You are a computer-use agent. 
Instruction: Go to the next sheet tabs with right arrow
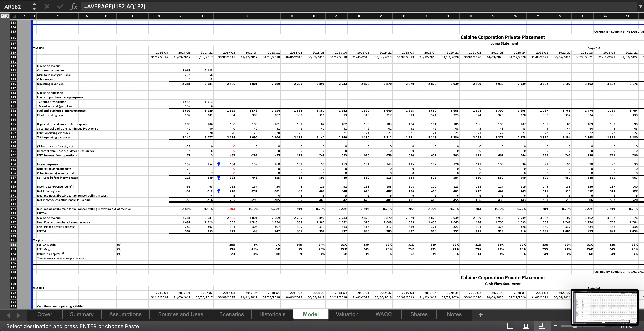(x=18, y=315)
